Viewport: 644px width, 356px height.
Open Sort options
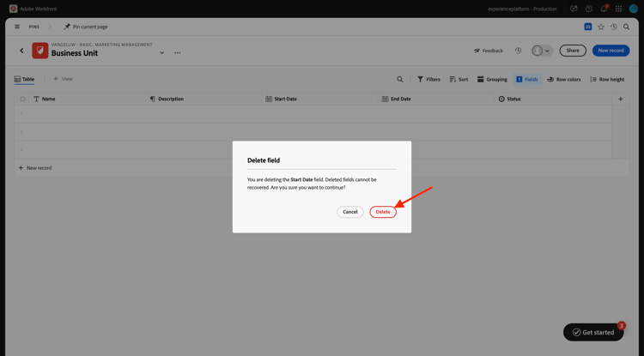coord(459,79)
